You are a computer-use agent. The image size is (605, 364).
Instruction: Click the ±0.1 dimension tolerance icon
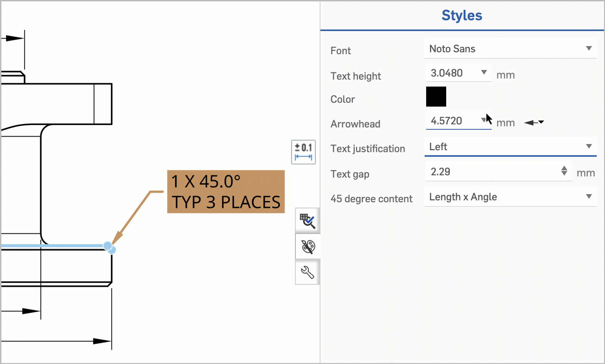click(303, 152)
